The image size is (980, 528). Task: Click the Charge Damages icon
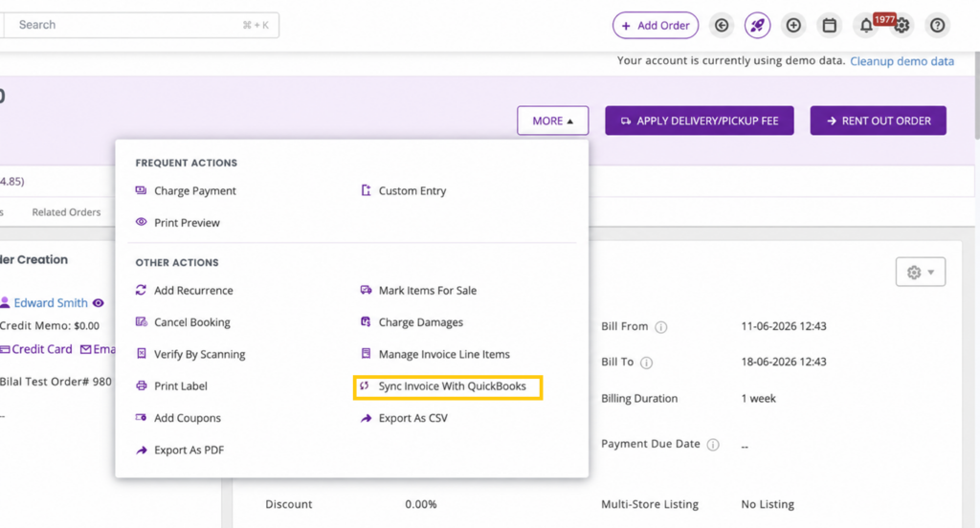tap(366, 321)
